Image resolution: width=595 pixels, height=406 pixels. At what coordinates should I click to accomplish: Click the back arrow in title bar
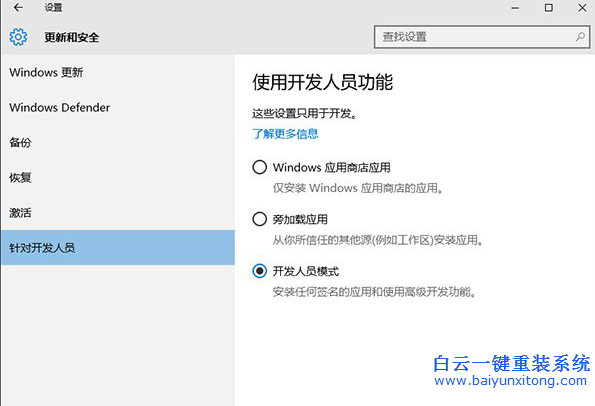coord(18,8)
